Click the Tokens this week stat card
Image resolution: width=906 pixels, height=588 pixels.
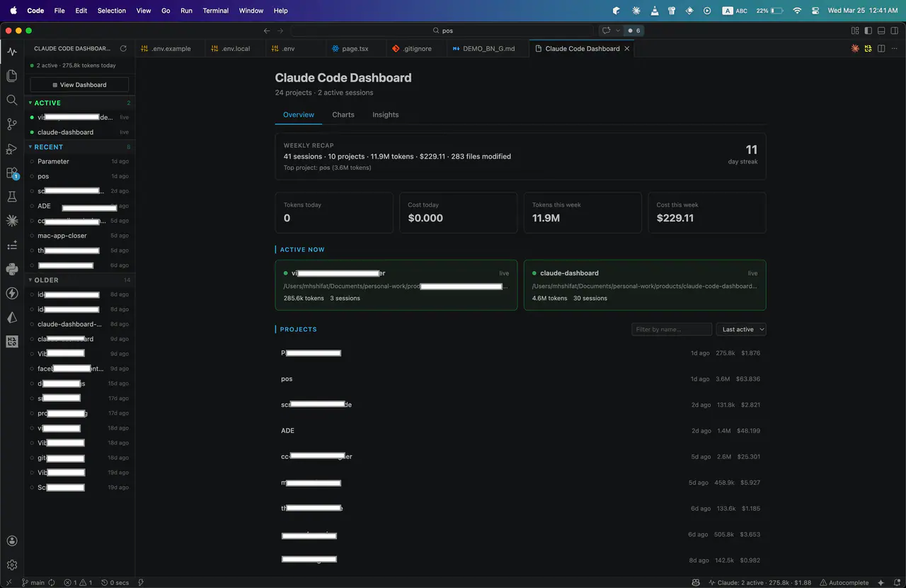(x=583, y=212)
